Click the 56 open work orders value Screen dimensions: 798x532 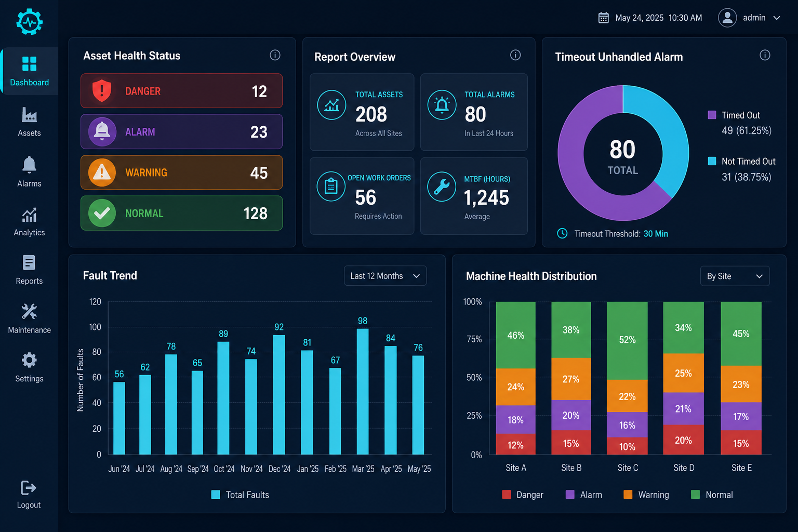[x=366, y=197]
